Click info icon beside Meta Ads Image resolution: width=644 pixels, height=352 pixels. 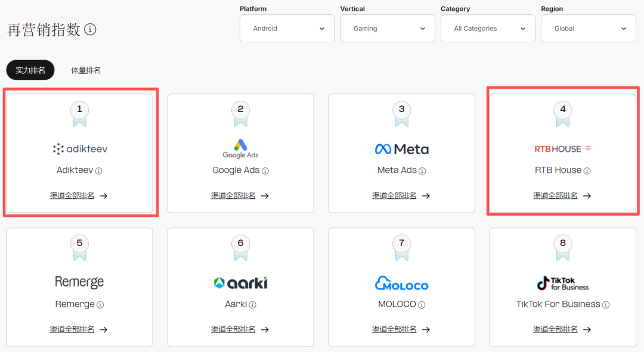click(x=422, y=171)
